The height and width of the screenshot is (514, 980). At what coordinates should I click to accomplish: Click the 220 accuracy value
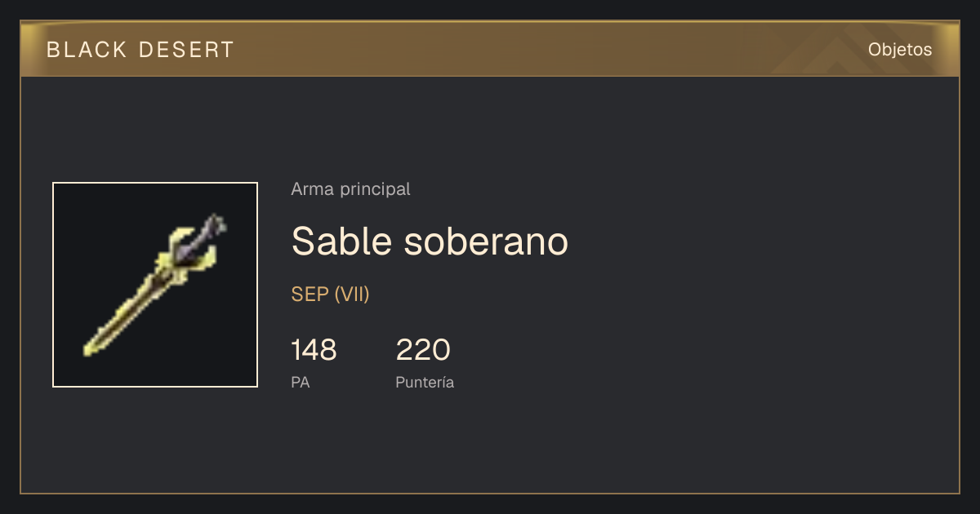tap(423, 350)
